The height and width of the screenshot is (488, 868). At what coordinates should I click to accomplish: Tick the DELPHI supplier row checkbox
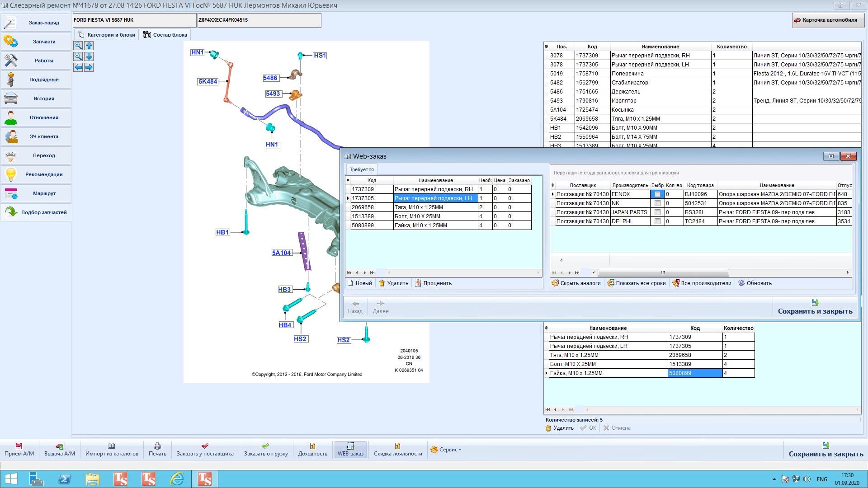(657, 221)
